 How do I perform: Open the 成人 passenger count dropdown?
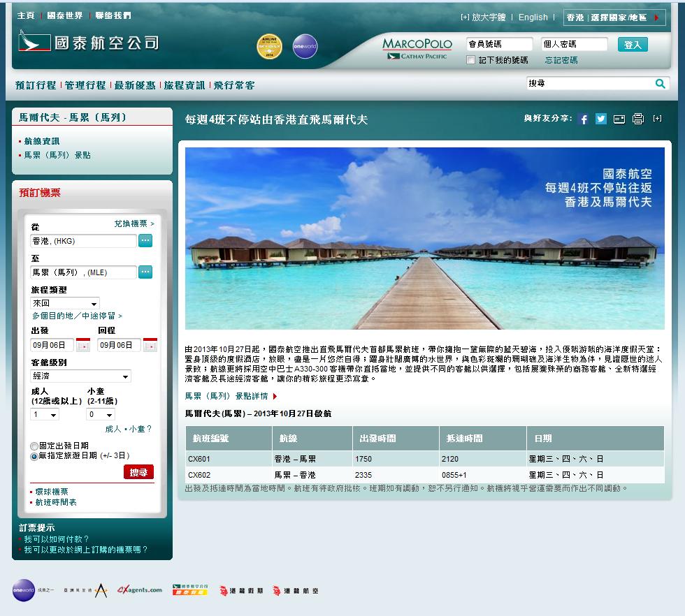tap(45, 415)
